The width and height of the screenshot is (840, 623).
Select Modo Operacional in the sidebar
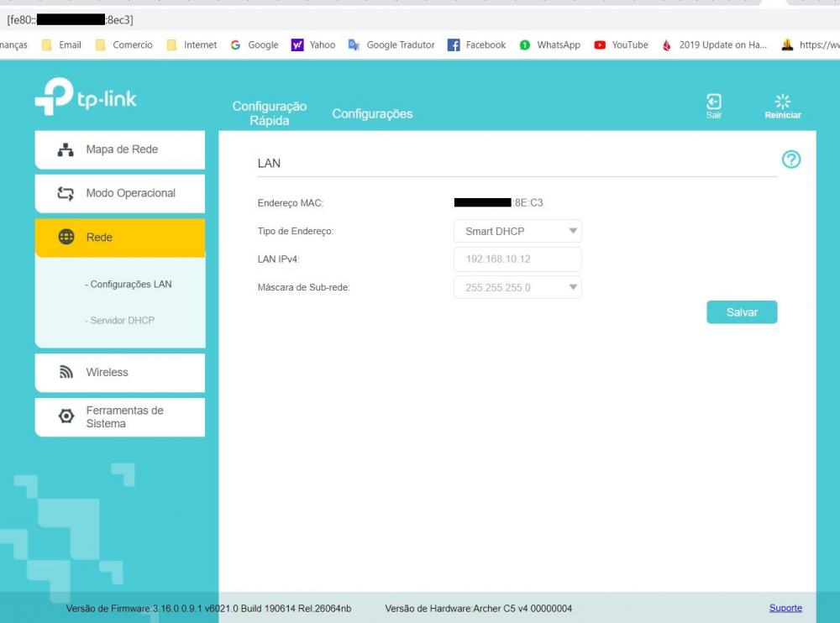tap(120, 193)
